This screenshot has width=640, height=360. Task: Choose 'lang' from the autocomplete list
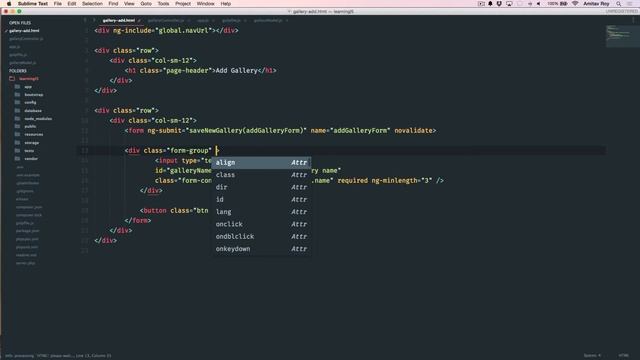click(261, 211)
